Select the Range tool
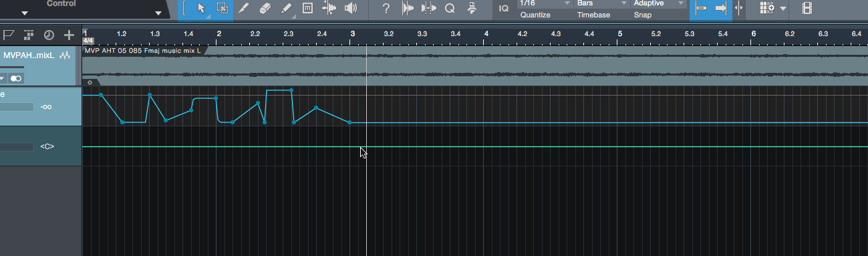868x256 pixels. [x=222, y=9]
